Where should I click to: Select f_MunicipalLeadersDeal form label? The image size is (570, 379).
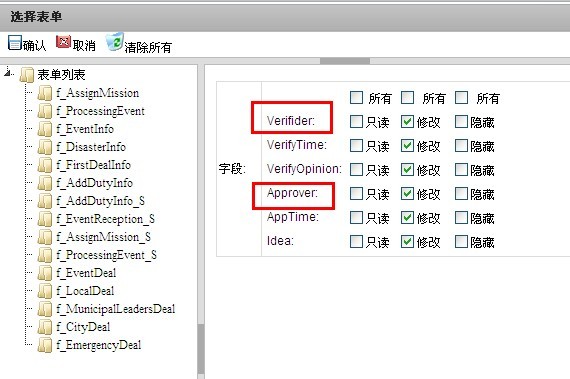[x=116, y=309]
